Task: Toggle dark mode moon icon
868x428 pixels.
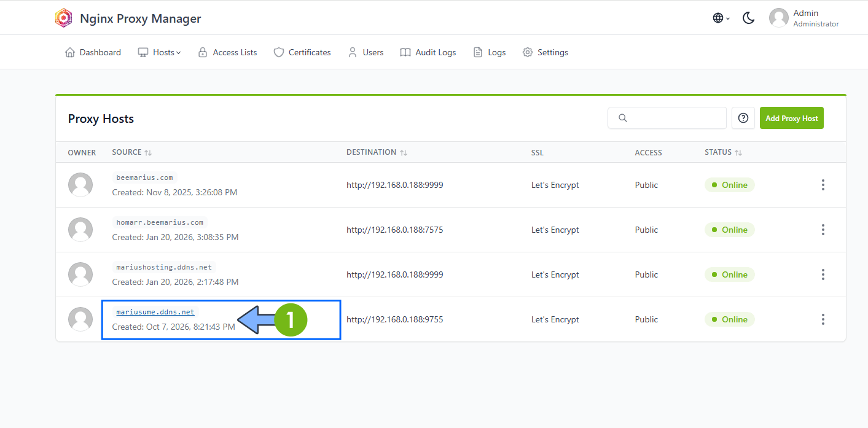Action: point(748,18)
